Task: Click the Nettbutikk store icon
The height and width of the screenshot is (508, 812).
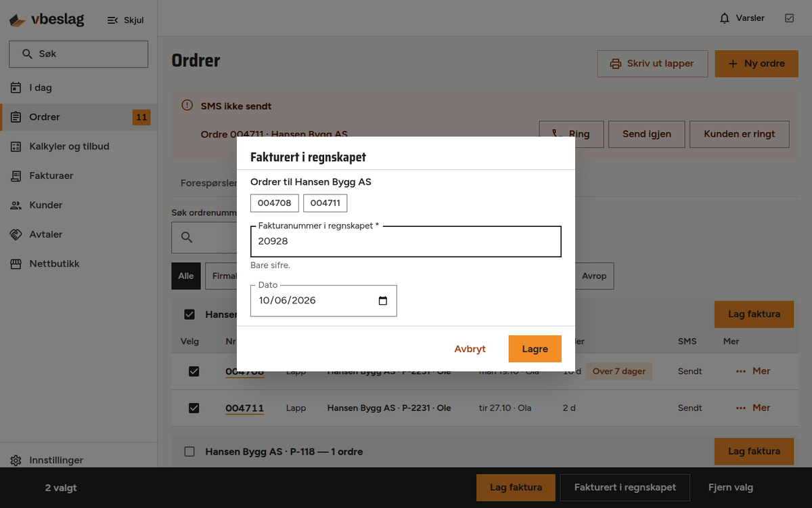Action: point(16,263)
